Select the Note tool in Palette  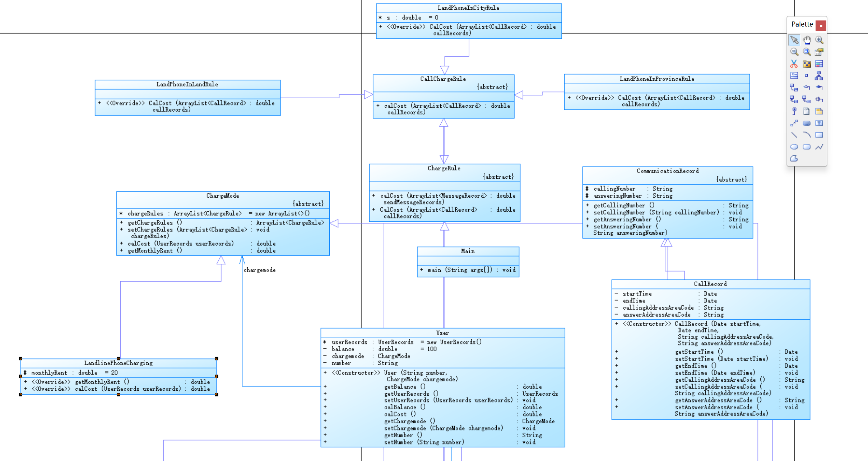pos(819,111)
